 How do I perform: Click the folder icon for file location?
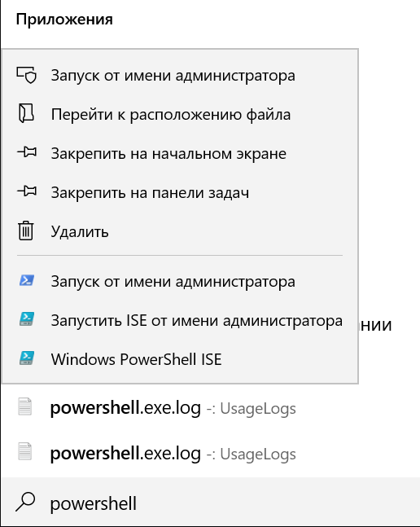(26, 113)
